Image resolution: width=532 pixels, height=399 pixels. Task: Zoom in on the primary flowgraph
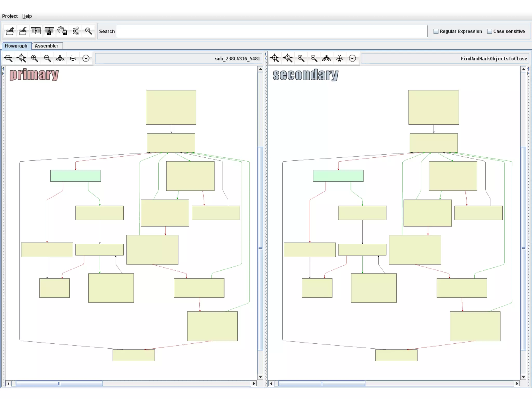pos(35,58)
